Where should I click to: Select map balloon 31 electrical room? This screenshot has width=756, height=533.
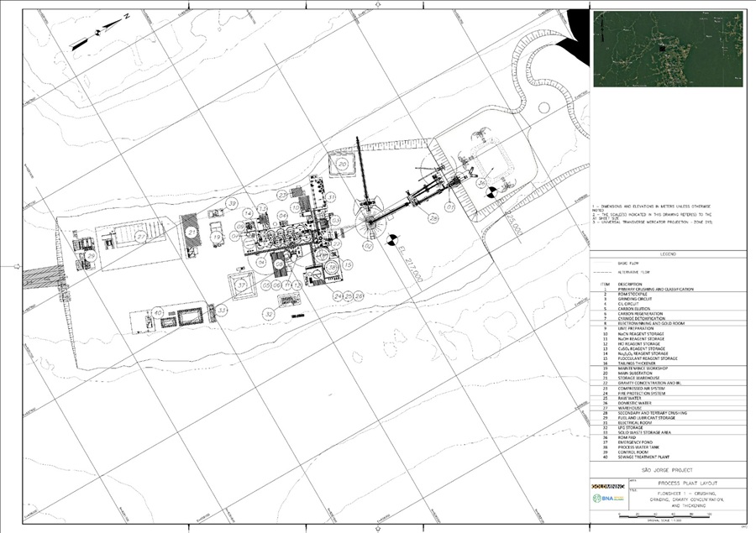[x=331, y=197]
